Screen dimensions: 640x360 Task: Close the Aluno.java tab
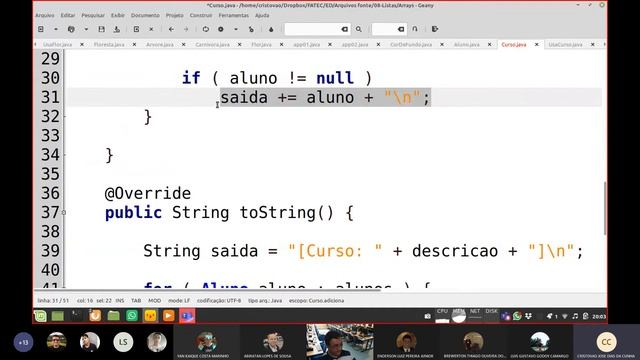click(489, 44)
